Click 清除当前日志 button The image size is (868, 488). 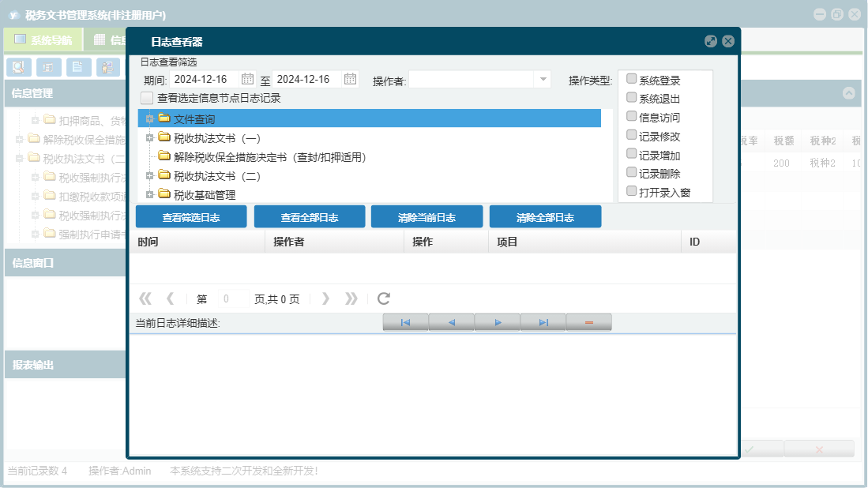pyautogui.click(x=426, y=217)
